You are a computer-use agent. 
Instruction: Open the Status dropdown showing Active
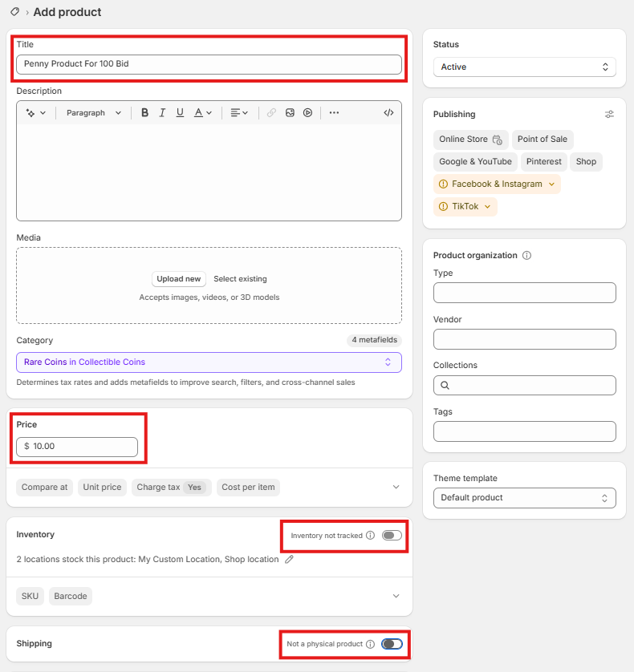tap(524, 67)
